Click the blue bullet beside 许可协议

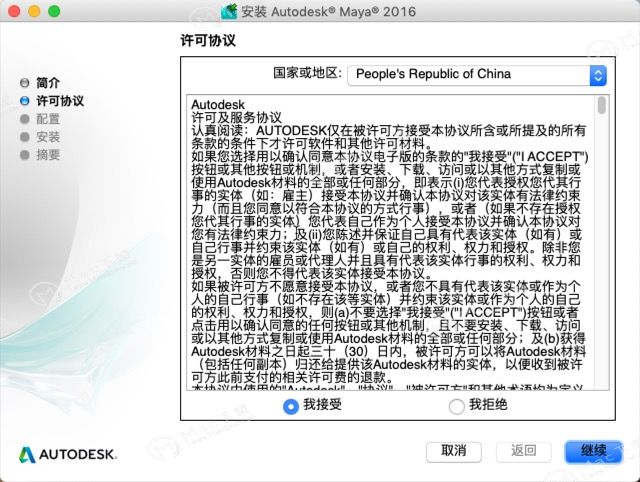[x=24, y=101]
